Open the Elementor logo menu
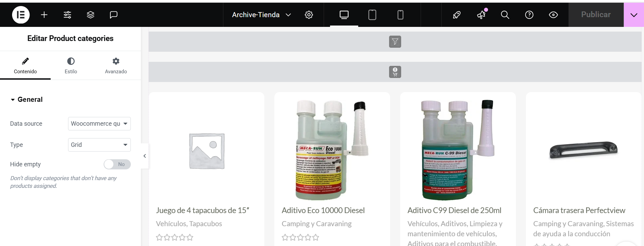 (x=21, y=15)
